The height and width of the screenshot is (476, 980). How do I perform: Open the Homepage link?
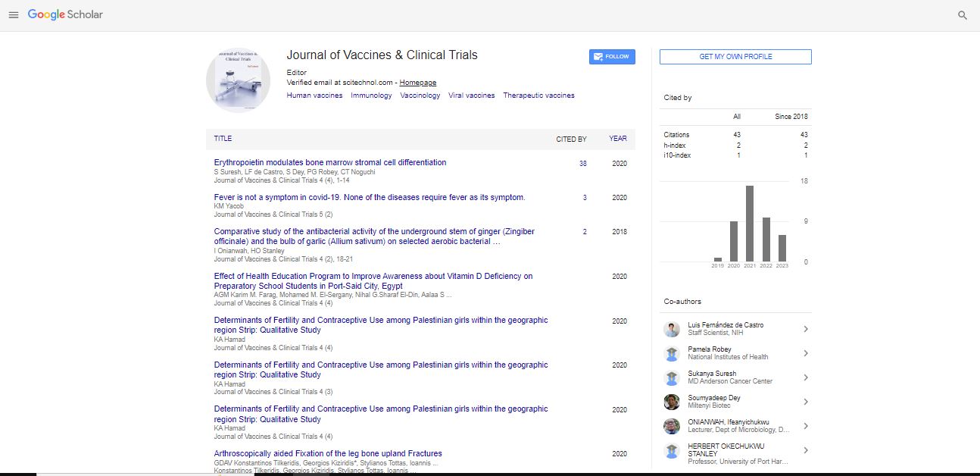click(x=418, y=83)
